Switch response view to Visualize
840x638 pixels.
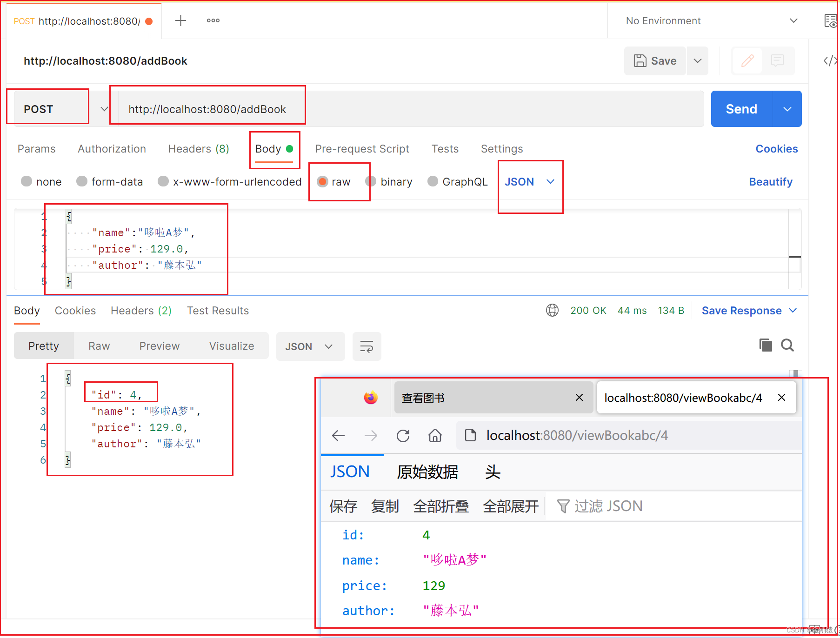pos(231,346)
